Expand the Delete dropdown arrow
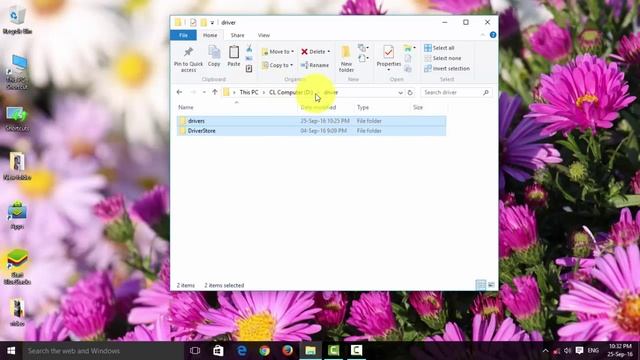This screenshot has width=640, height=360. (329, 52)
